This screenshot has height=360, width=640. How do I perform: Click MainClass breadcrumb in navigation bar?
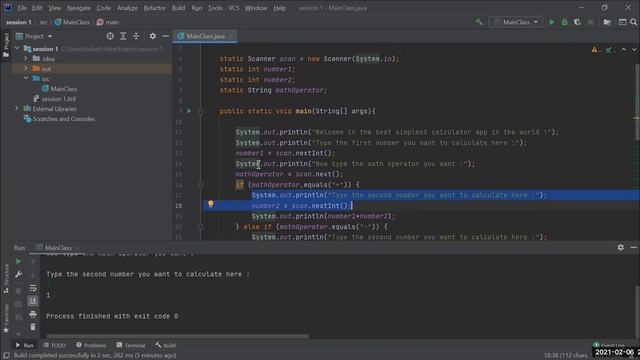click(72, 22)
